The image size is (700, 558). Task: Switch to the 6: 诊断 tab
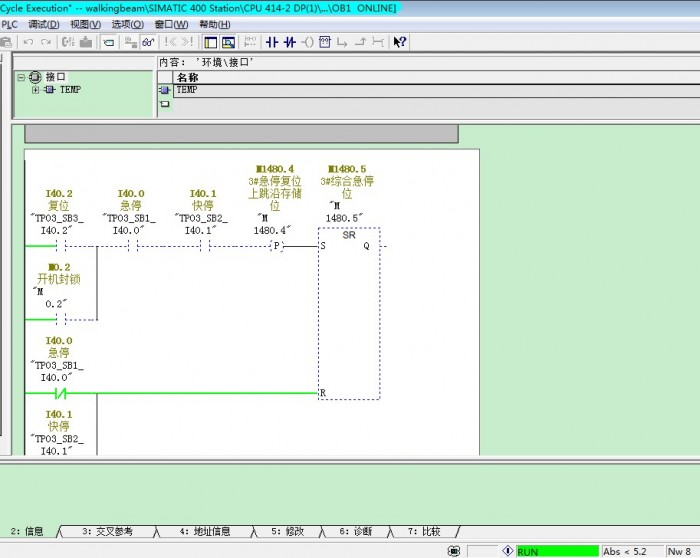click(x=356, y=531)
